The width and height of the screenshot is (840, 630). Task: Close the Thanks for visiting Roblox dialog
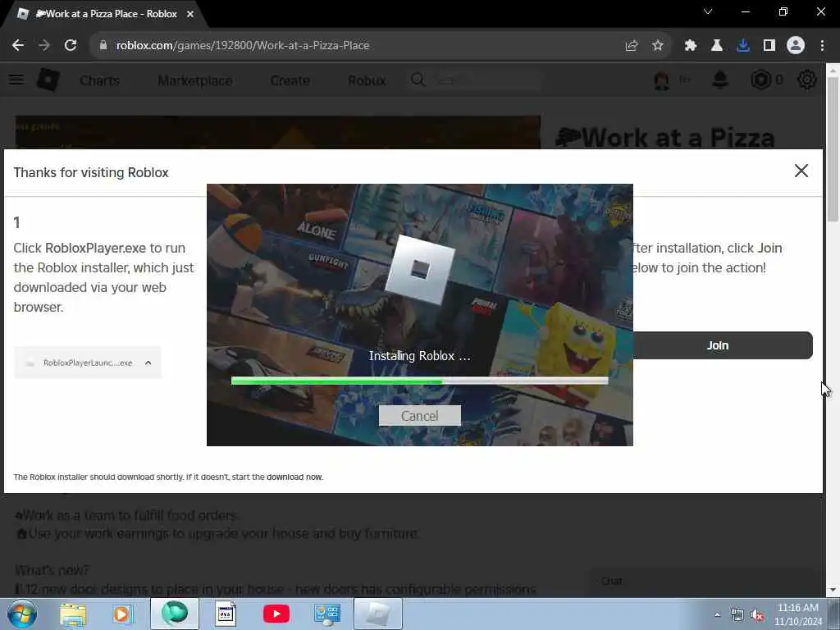pyautogui.click(x=801, y=171)
